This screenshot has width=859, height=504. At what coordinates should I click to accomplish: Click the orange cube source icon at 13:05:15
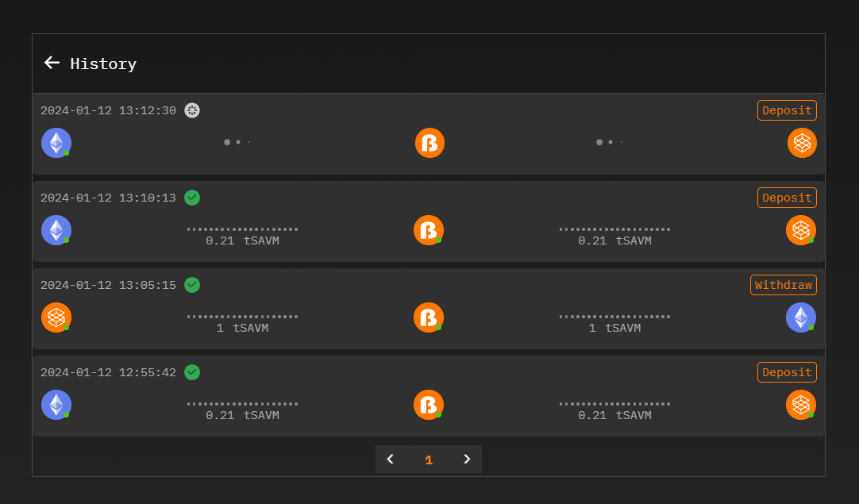coord(56,317)
